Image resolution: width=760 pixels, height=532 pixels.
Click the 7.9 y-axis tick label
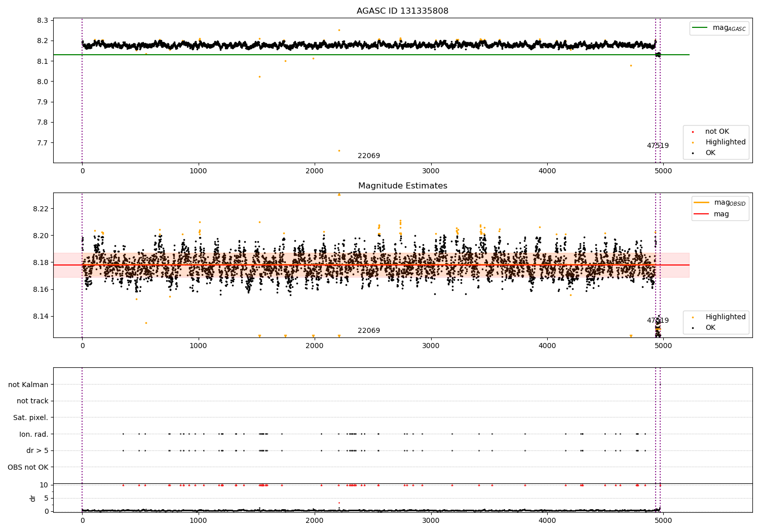coord(43,102)
